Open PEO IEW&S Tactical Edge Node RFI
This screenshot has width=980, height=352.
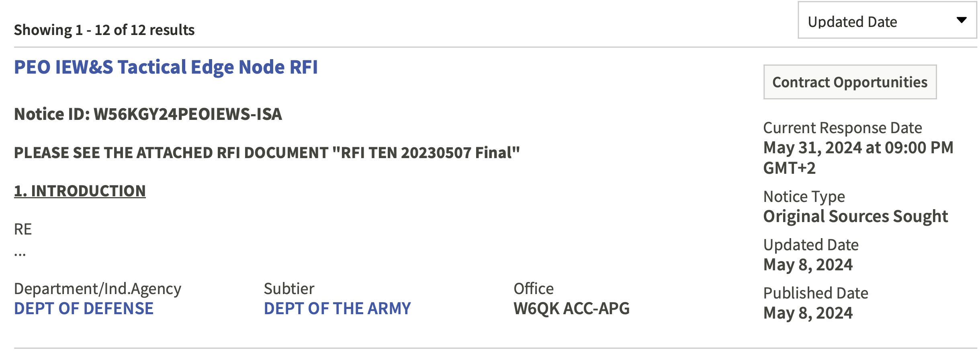tap(166, 67)
